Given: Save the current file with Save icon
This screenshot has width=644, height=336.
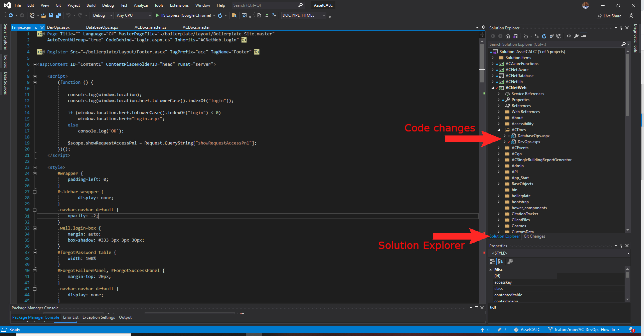Looking at the screenshot, I should (x=51, y=15).
